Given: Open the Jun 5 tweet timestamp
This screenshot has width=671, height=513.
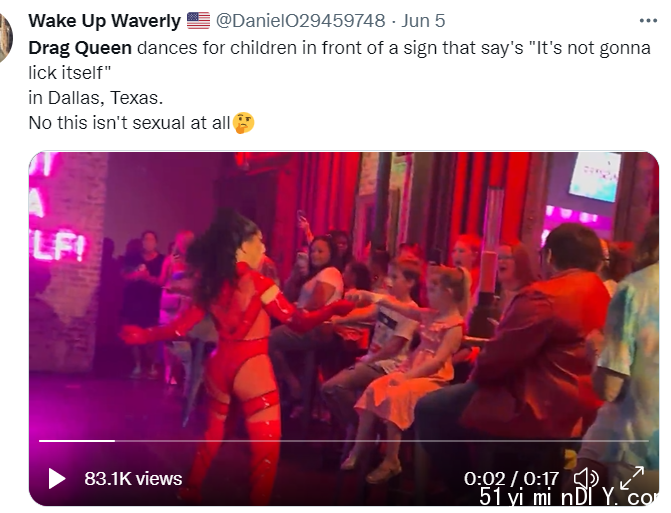Looking at the screenshot, I should pos(423,21).
